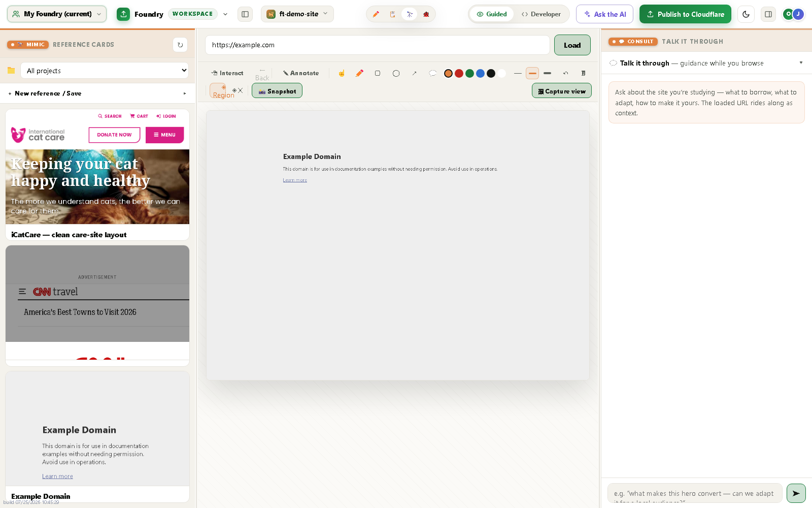
Task: Click the WORKSPACE badge
Action: pyautogui.click(x=193, y=14)
